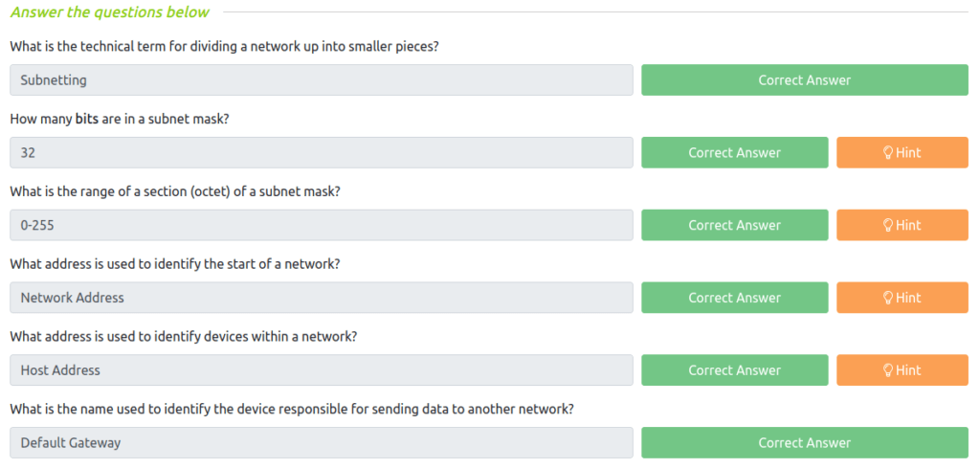View the Hint for the identifying devices question

click(902, 370)
